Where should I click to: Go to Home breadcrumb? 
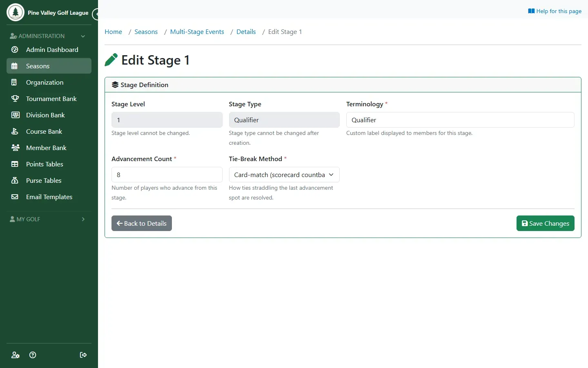(113, 32)
